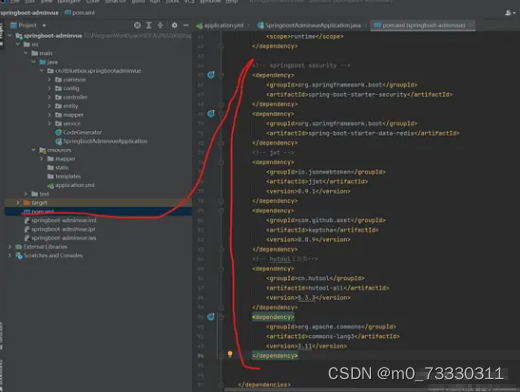
Task: Click the hutool-all artifactId text
Action: [x=325, y=288]
